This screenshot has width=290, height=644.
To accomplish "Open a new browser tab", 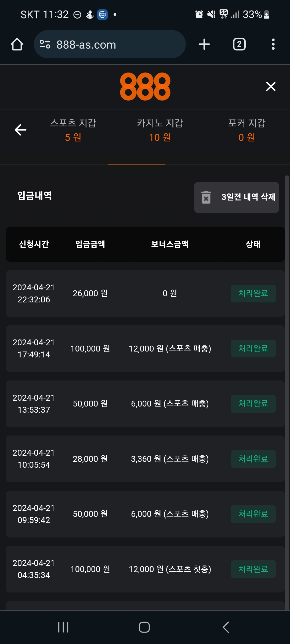I will (204, 44).
